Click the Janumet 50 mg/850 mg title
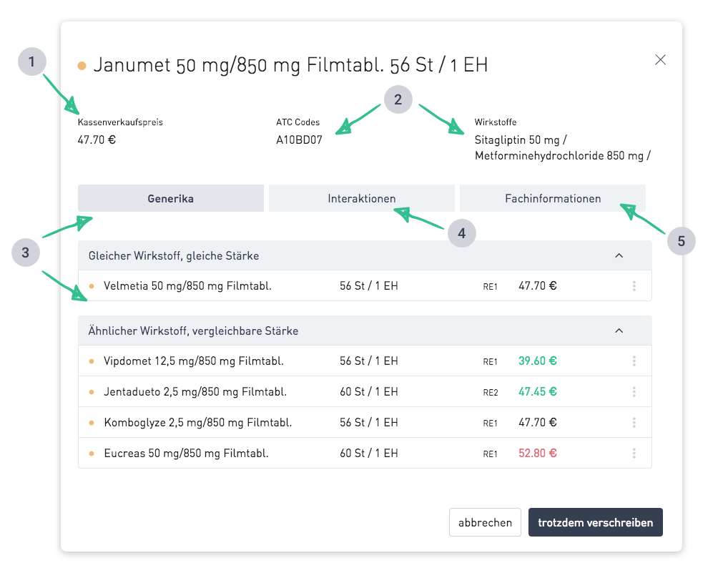728x568 pixels. tap(290, 65)
